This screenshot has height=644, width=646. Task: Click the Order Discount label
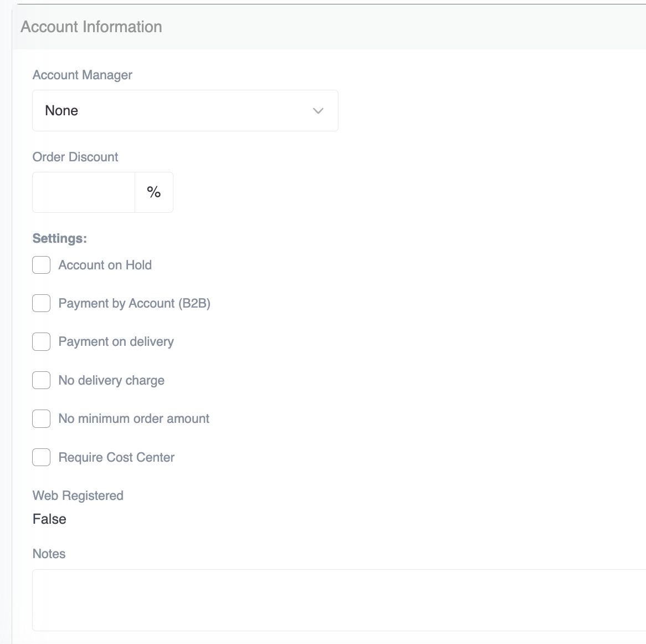75,157
